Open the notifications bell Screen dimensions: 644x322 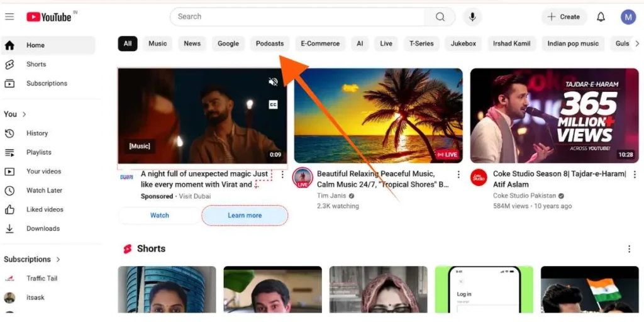tap(601, 17)
